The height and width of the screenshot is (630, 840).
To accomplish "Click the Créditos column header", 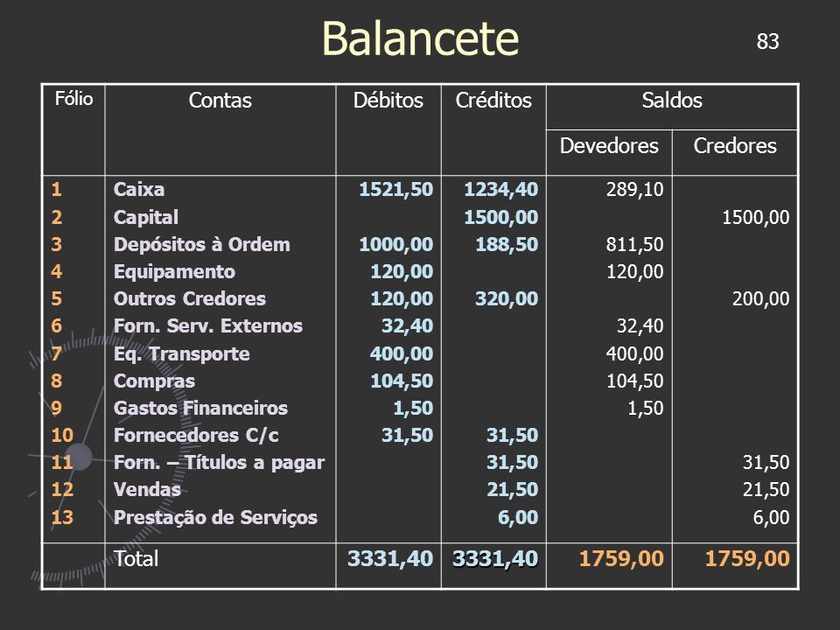I will coord(493,100).
